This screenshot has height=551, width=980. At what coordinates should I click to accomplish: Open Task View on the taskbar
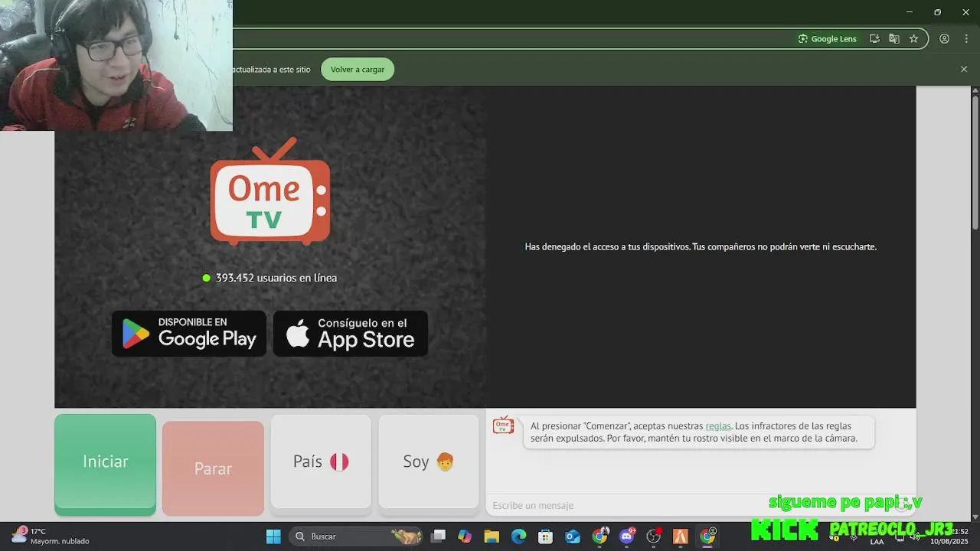click(438, 536)
